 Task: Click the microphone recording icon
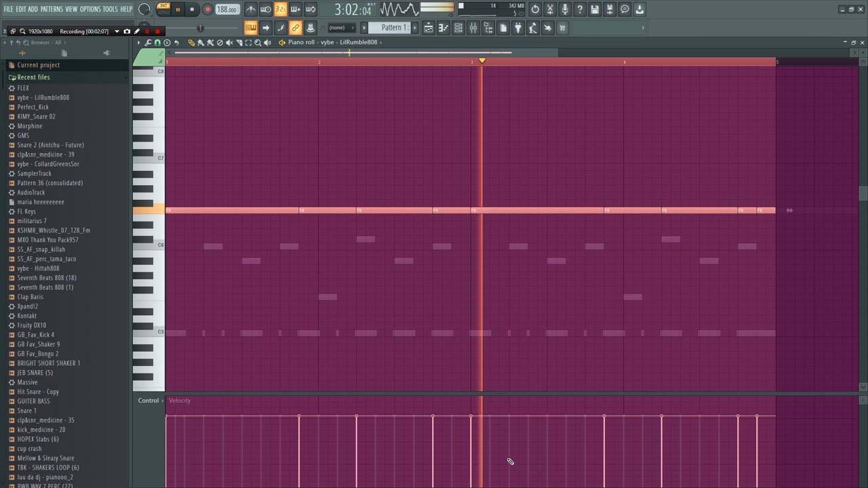[x=565, y=9]
